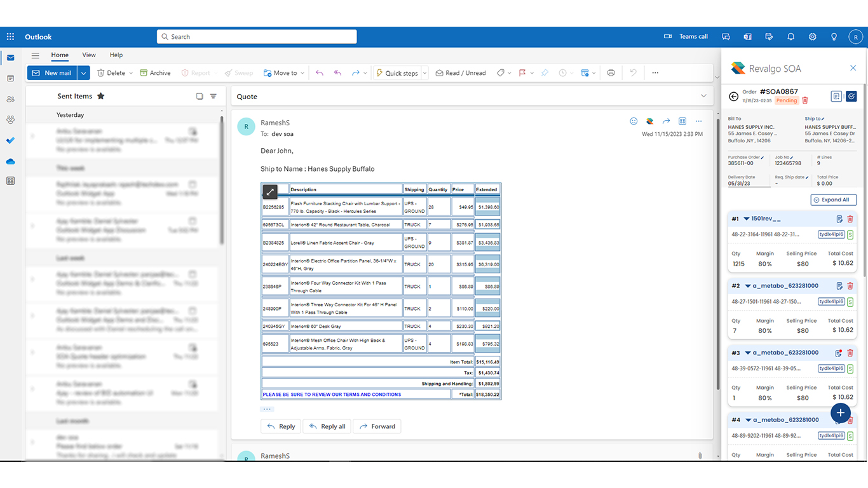Click the Reply button below message

pos(281,426)
